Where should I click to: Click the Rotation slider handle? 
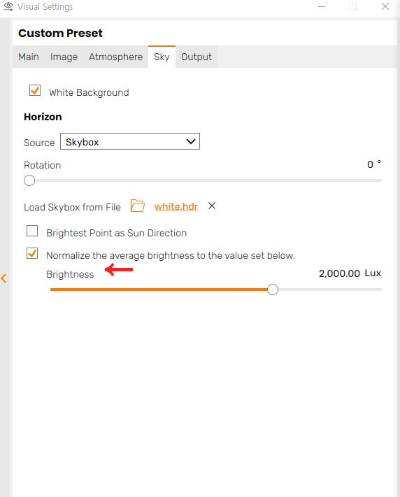click(x=29, y=181)
